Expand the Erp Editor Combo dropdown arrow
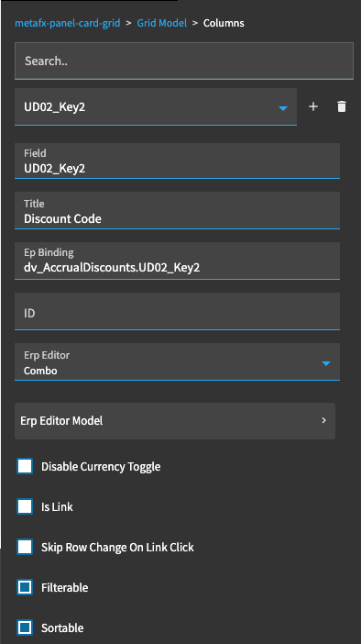This screenshot has width=361, height=644. pos(326,363)
